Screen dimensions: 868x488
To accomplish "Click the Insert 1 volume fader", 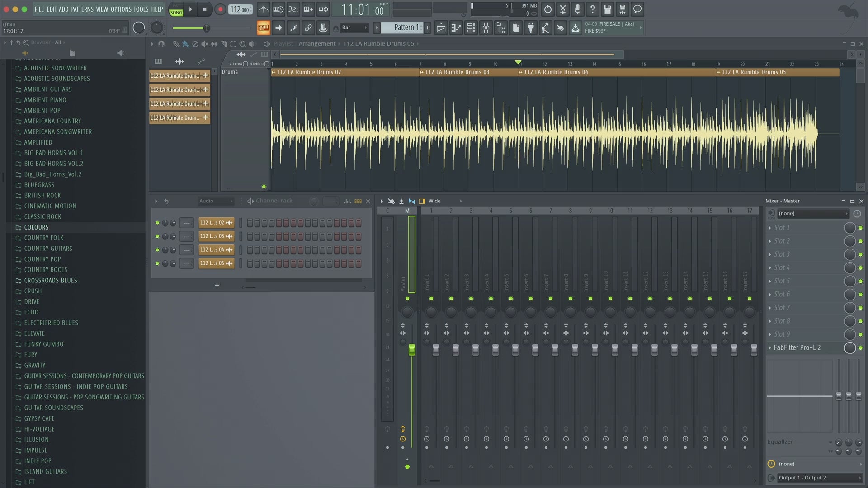I will [x=436, y=350].
